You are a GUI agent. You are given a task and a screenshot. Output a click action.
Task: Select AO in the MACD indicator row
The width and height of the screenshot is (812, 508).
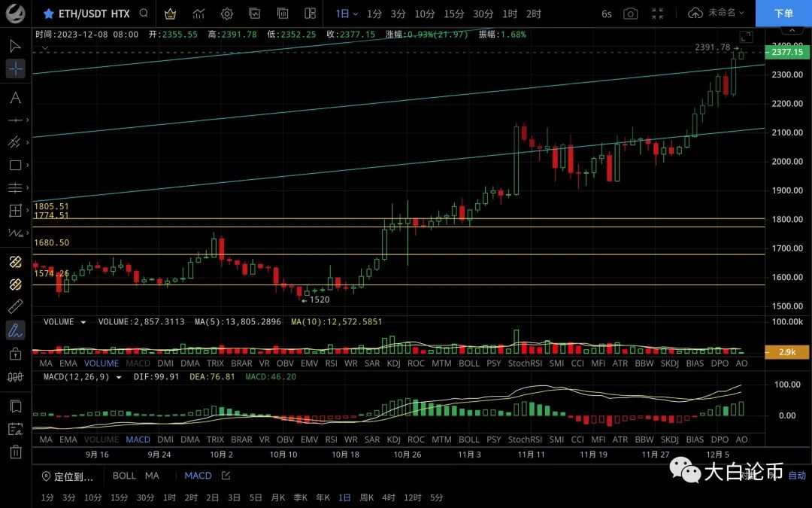pyautogui.click(x=741, y=440)
